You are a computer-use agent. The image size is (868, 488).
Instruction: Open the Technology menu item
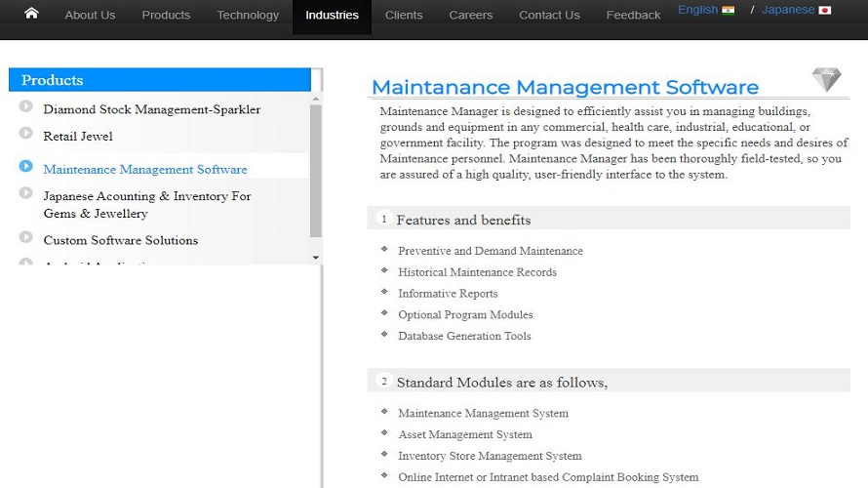pyautogui.click(x=248, y=15)
